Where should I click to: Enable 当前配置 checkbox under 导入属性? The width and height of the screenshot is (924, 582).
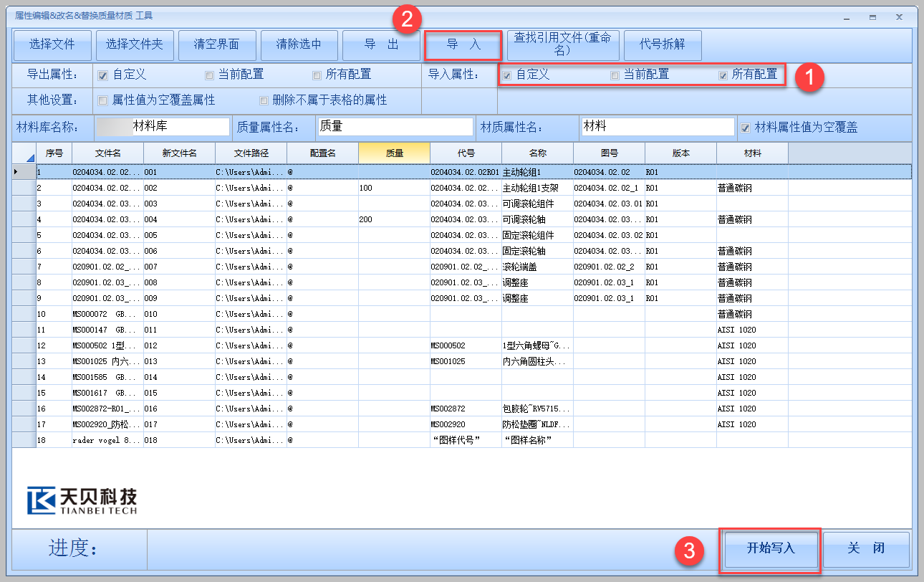click(x=615, y=75)
